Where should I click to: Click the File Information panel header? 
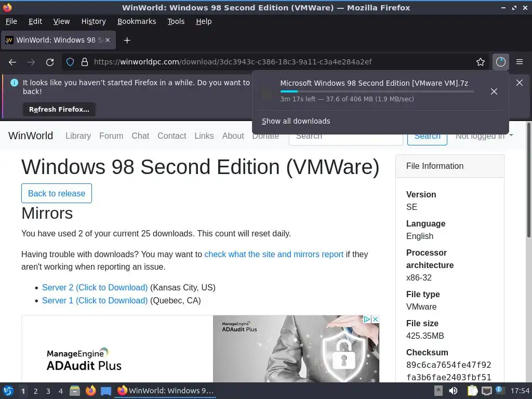pyautogui.click(x=450, y=166)
